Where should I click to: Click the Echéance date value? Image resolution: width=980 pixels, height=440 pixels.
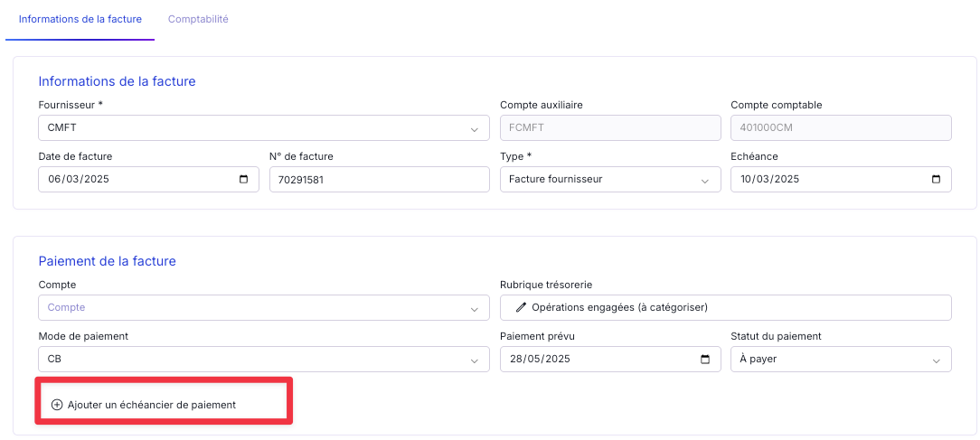[768, 180]
